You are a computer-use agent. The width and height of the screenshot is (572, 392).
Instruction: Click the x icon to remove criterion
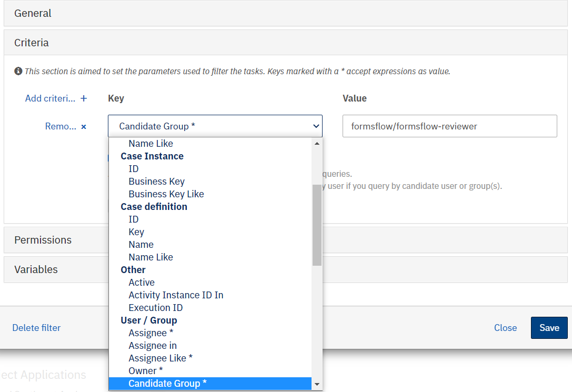click(84, 127)
